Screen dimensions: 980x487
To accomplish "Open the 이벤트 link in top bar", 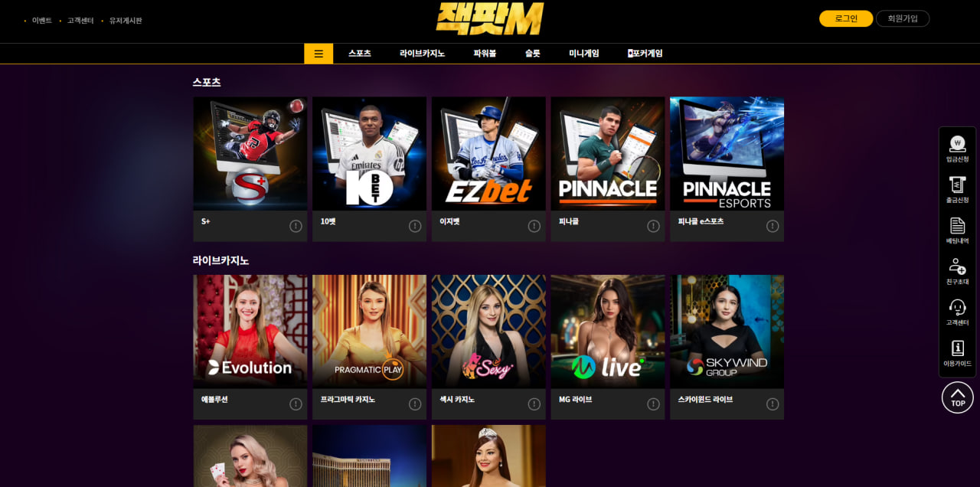I will click(x=42, y=21).
